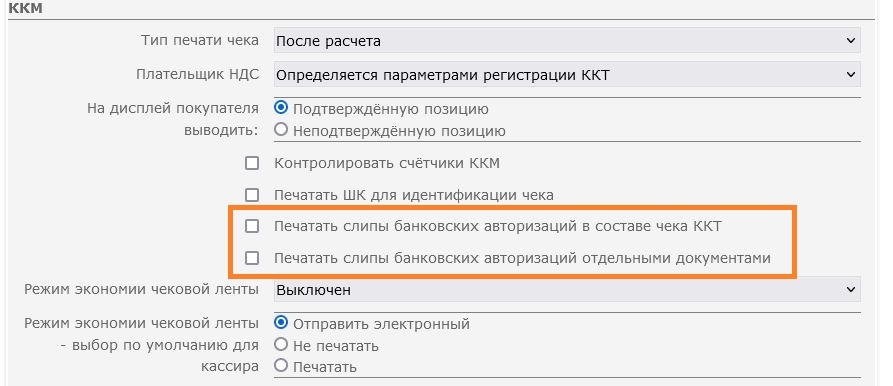Toggle slip printing 'отдельными документами' checkbox
The image size is (893, 386).
252,258
